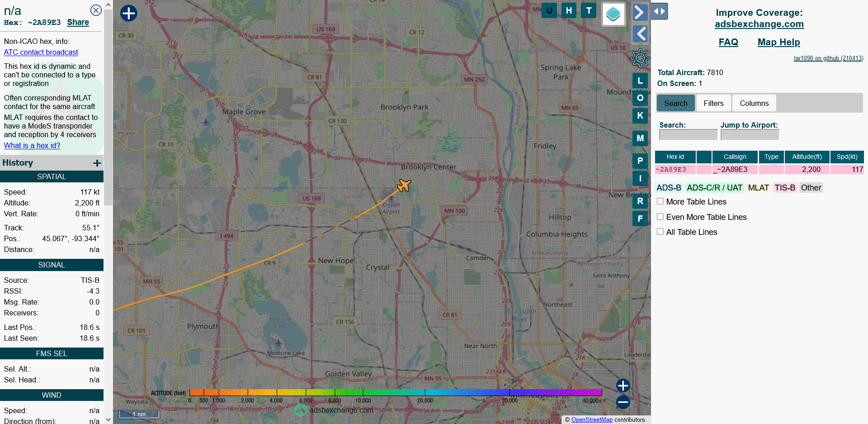
Task: Open OpenStreetMap attribution link
Action: click(592, 419)
